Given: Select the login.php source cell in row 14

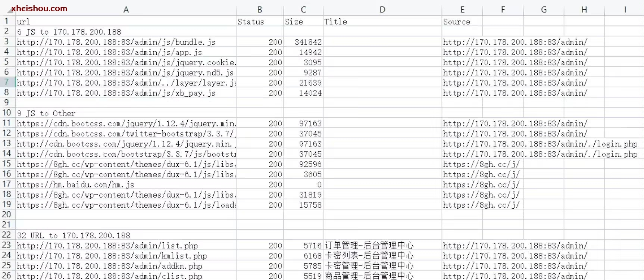Looking at the screenshot, I should click(x=540, y=154).
